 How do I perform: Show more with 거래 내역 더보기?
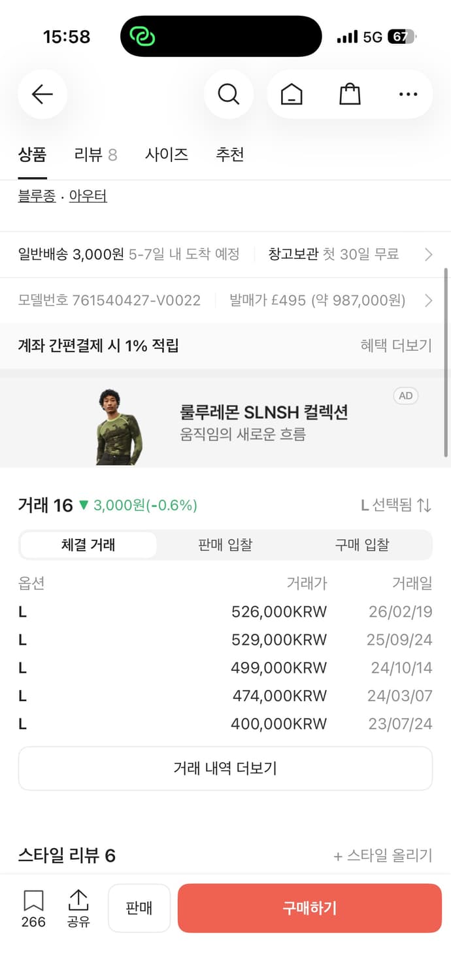[x=225, y=768]
